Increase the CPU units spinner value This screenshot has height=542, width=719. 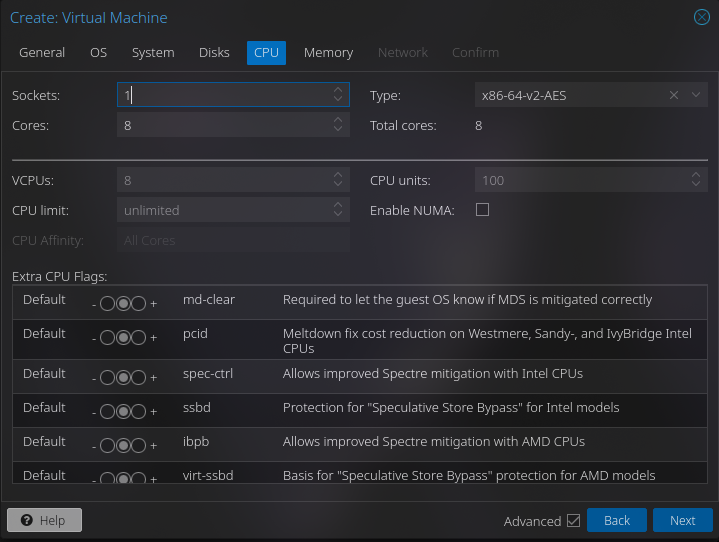tap(696, 176)
